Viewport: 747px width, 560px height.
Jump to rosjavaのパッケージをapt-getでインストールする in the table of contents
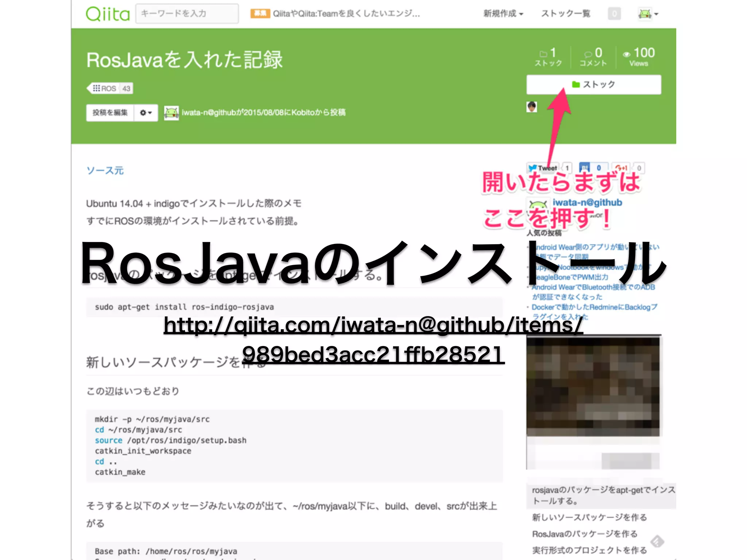601,495
